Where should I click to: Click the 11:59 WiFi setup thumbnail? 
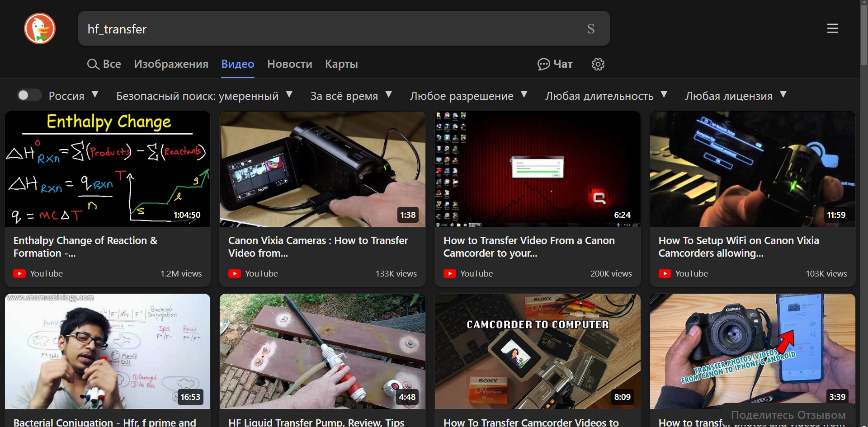pos(753,169)
